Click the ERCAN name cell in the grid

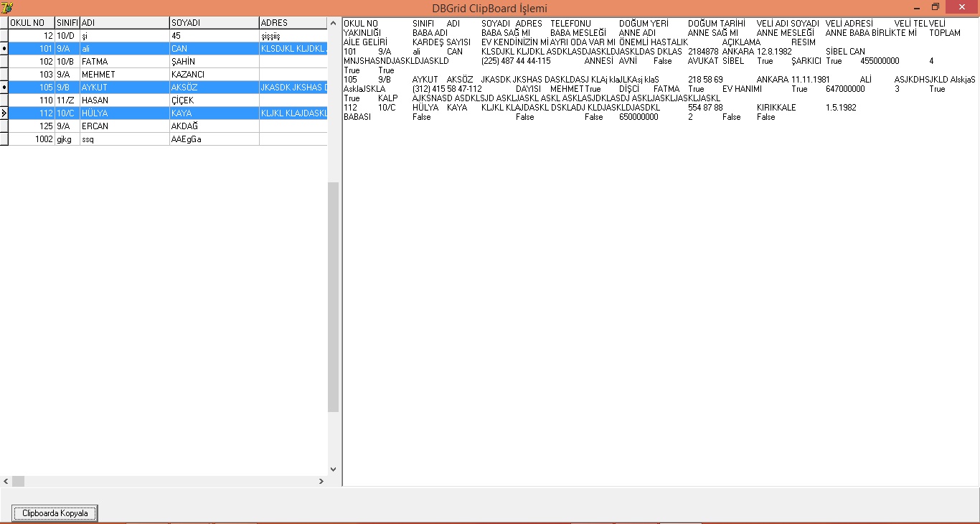125,126
